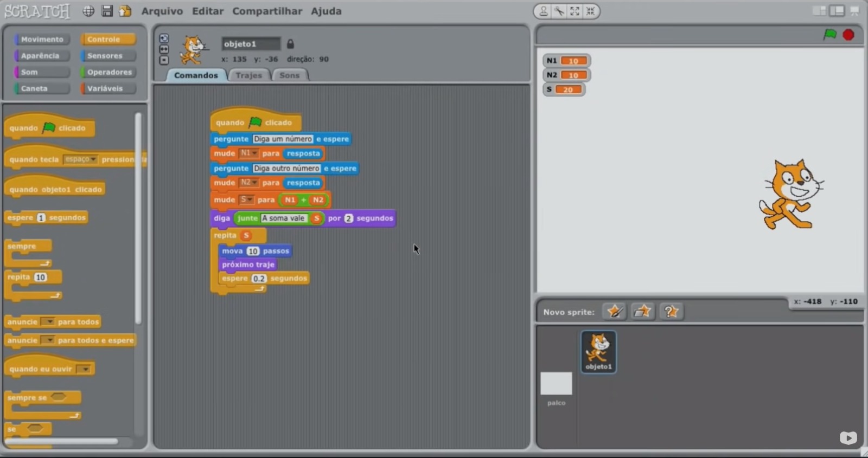Stop everything with the red stop button
The image size is (868, 458).
point(848,35)
